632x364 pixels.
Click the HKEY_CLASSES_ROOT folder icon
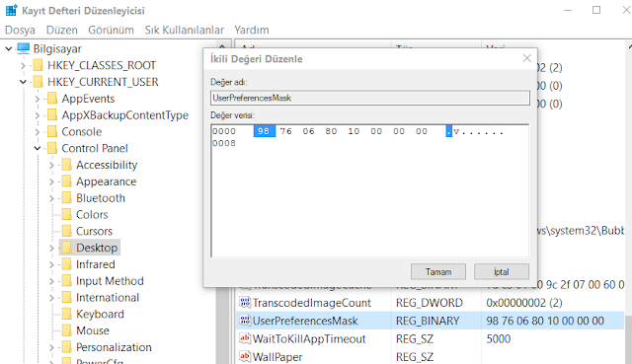click(38, 65)
